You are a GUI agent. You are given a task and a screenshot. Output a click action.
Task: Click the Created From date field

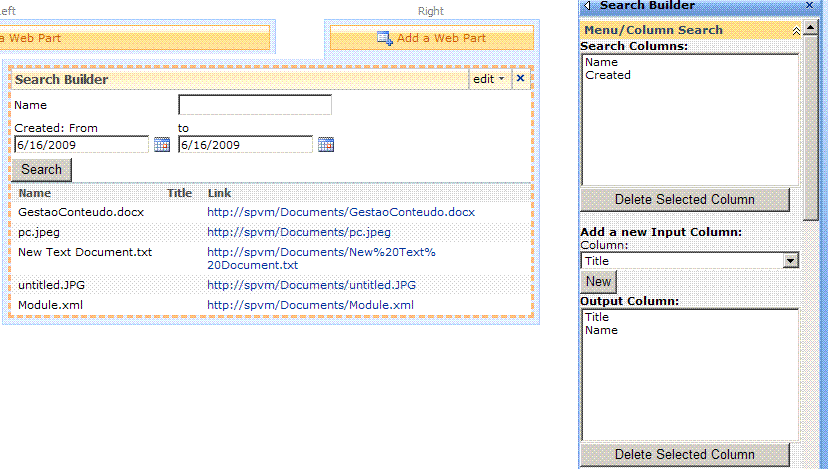coord(82,145)
